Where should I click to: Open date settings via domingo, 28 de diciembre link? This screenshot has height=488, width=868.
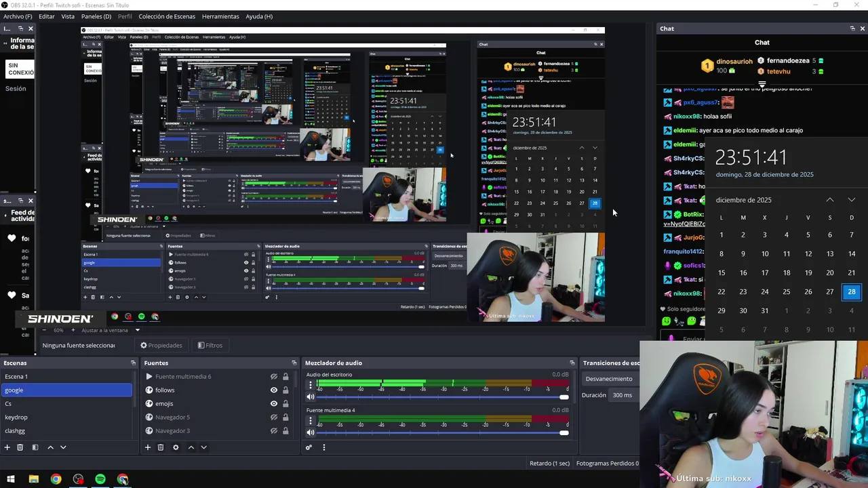764,174
